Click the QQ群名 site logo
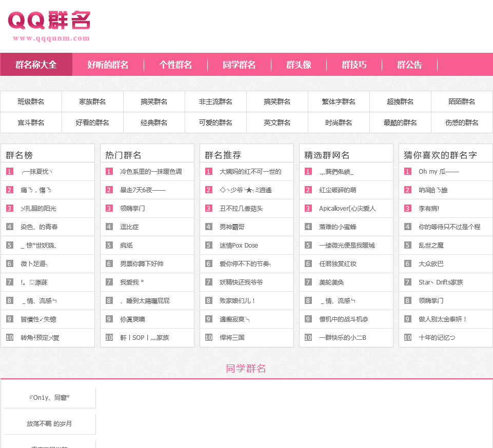The width and height of the screenshot is (493, 448). point(49,26)
